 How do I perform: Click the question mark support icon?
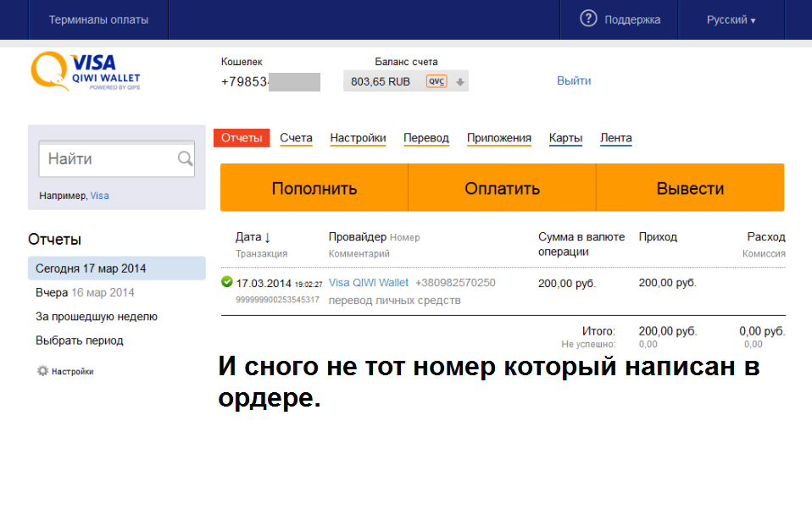[588, 19]
